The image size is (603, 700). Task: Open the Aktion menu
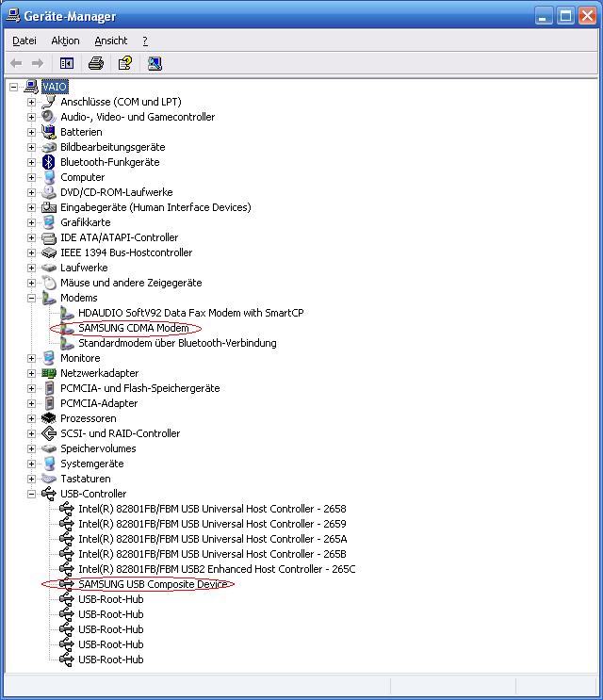point(65,41)
